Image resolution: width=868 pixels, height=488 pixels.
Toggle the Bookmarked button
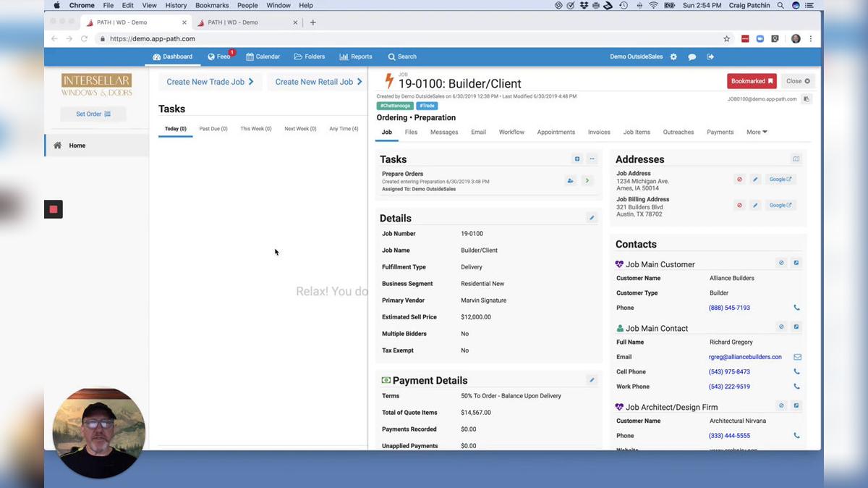(752, 81)
